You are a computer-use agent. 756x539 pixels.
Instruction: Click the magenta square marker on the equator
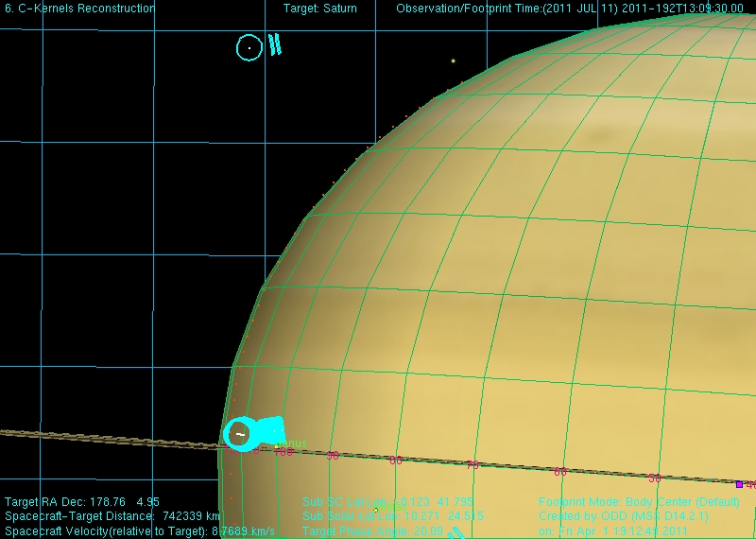(x=739, y=484)
